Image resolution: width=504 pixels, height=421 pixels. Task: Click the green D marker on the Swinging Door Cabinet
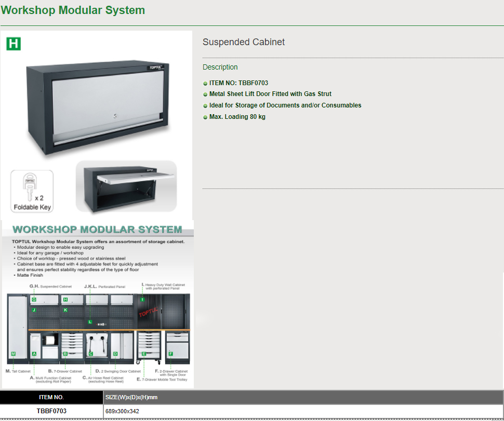(x=115, y=354)
